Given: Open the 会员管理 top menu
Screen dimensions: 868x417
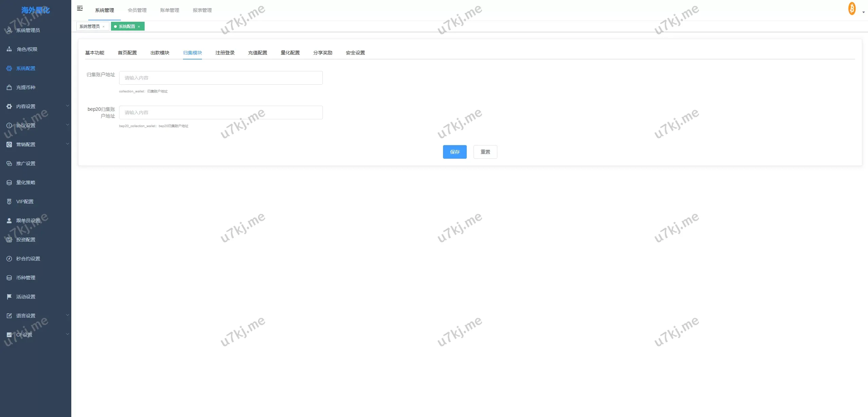Looking at the screenshot, I should pyautogui.click(x=137, y=10).
